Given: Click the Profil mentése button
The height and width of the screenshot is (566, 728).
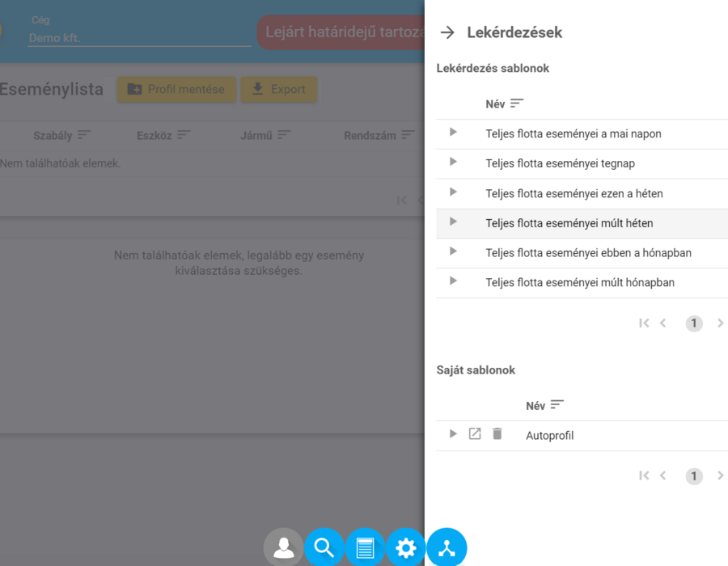Looking at the screenshot, I should pos(176,89).
